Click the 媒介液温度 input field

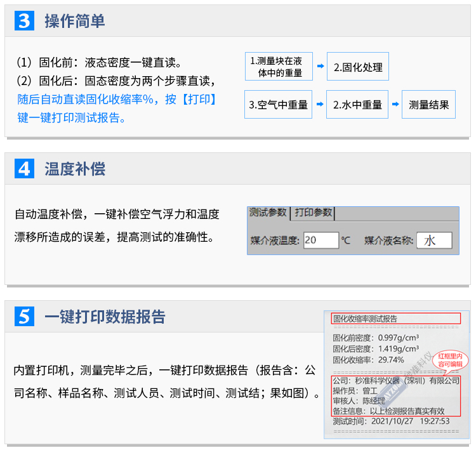pyautogui.click(x=321, y=240)
